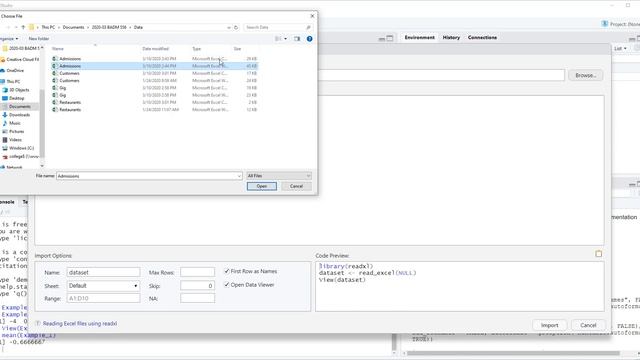Open Windows (C:) drive in sidebar
The image size is (640, 360).
tap(21, 148)
